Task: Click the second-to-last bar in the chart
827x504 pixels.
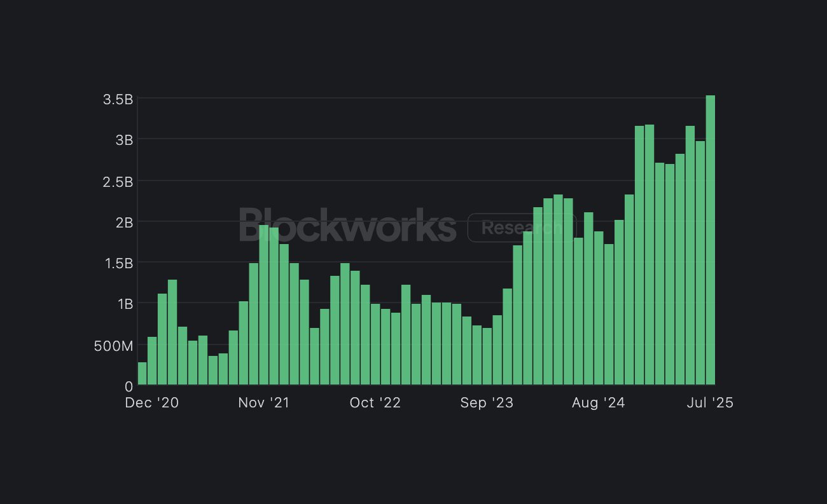Action: click(700, 263)
